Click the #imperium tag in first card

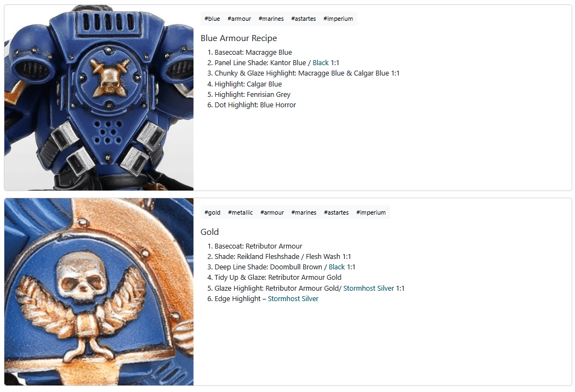(x=338, y=19)
